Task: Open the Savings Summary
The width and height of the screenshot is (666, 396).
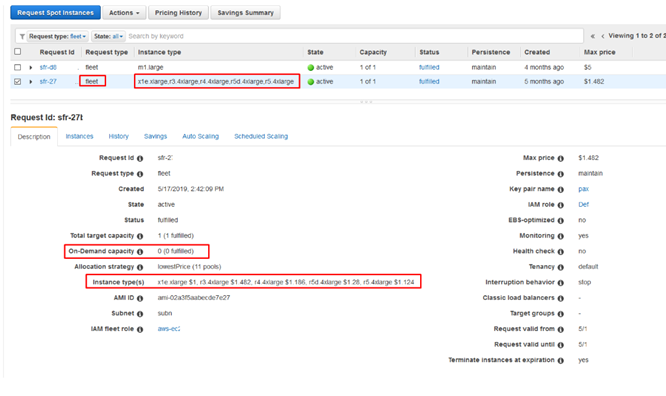Action: click(x=246, y=13)
